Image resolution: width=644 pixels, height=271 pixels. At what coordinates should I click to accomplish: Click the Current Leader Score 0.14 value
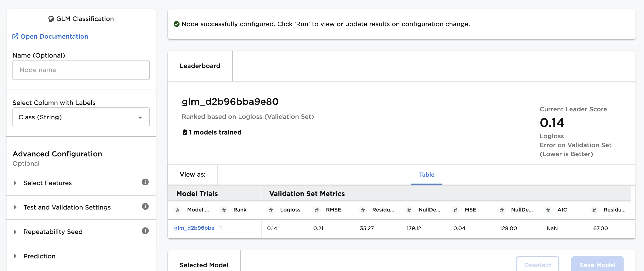pos(552,123)
